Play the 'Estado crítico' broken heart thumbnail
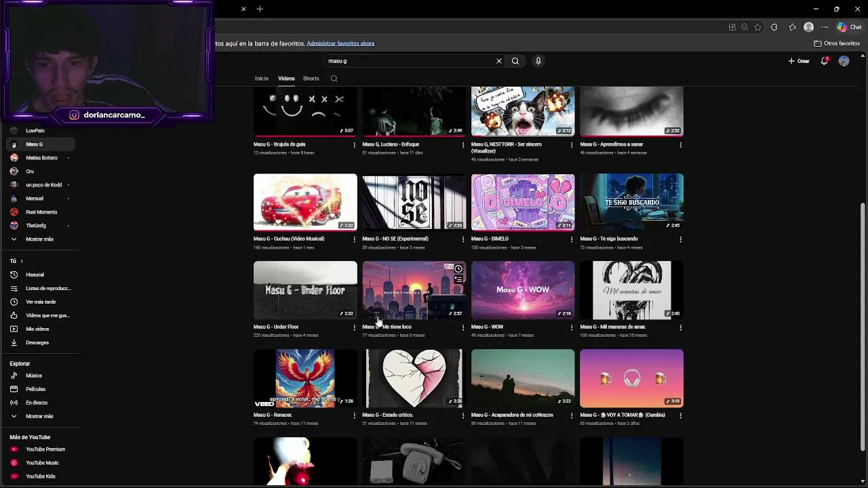Viewport: 868px width, 488px height. click(414, 378)
